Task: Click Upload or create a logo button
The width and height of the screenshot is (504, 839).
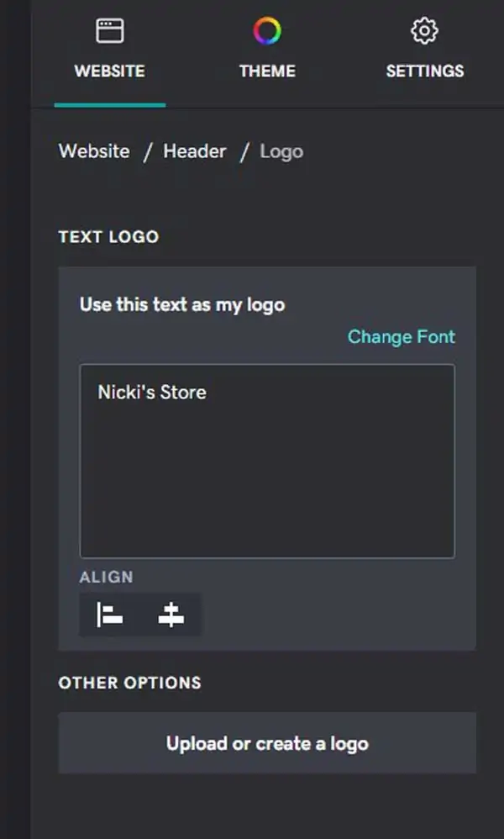Action: click(267, 742)
